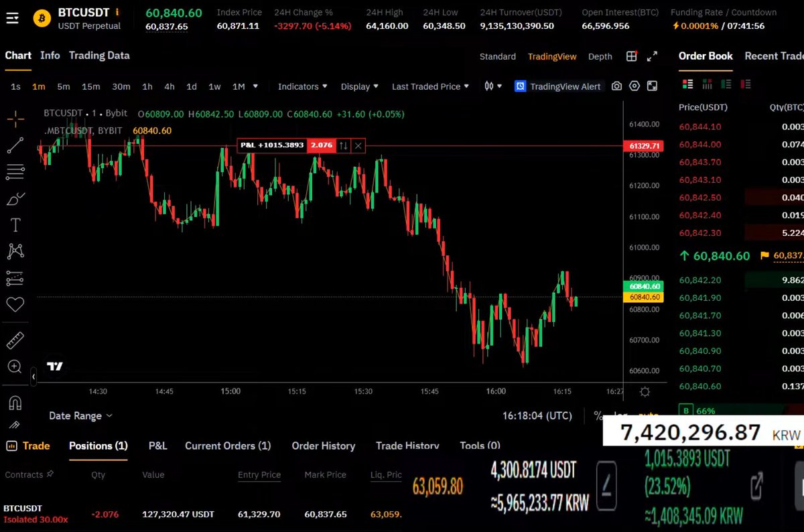804x532 pixels.
Task: Open the Recent Trades tab
Action: tap(774, 56)
